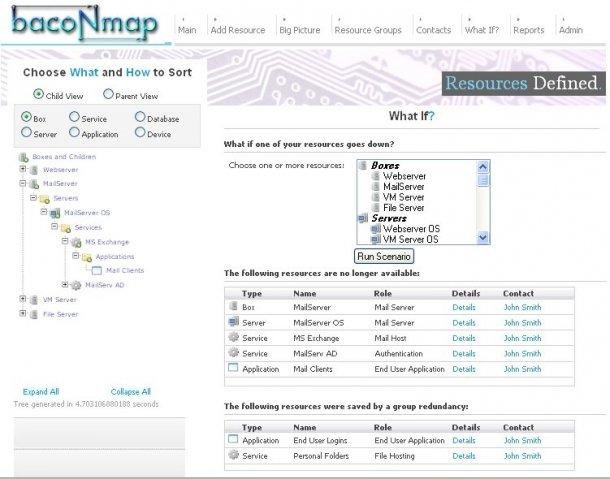Click the Service gear icon in MailServ AD row
Viewport: 610px width, 479px height.
click(233, 353)
